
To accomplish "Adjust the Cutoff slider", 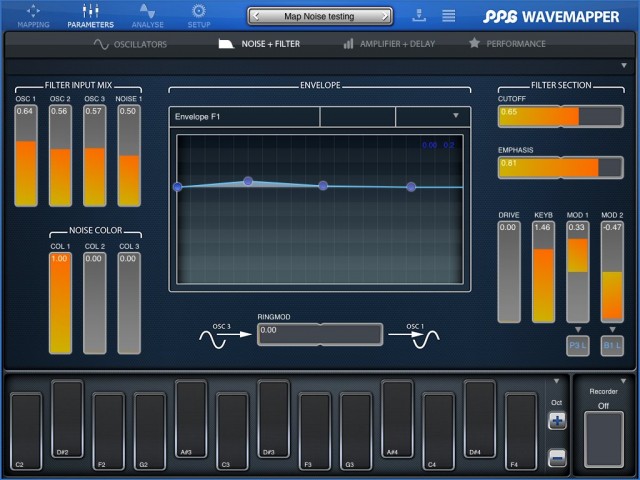I will 560,116.
